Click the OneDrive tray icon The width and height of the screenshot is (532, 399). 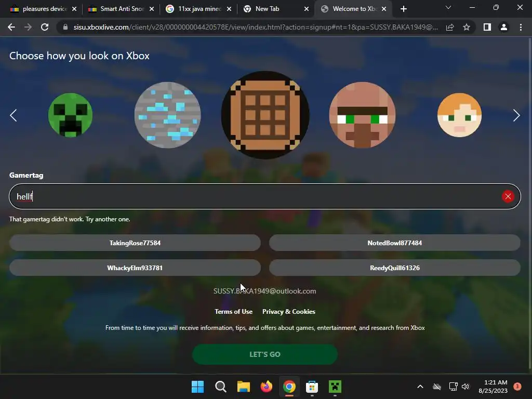(x=437, y=387)
